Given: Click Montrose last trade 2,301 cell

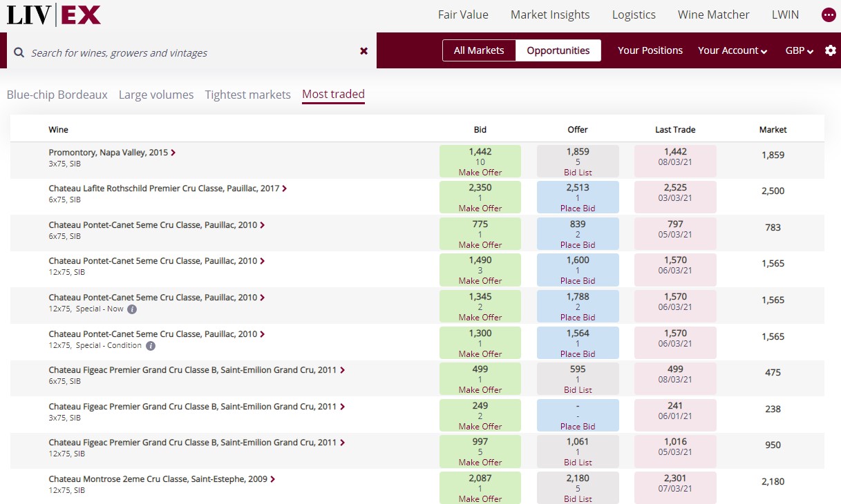Looking at the screenshot, I should coord(675,487).
